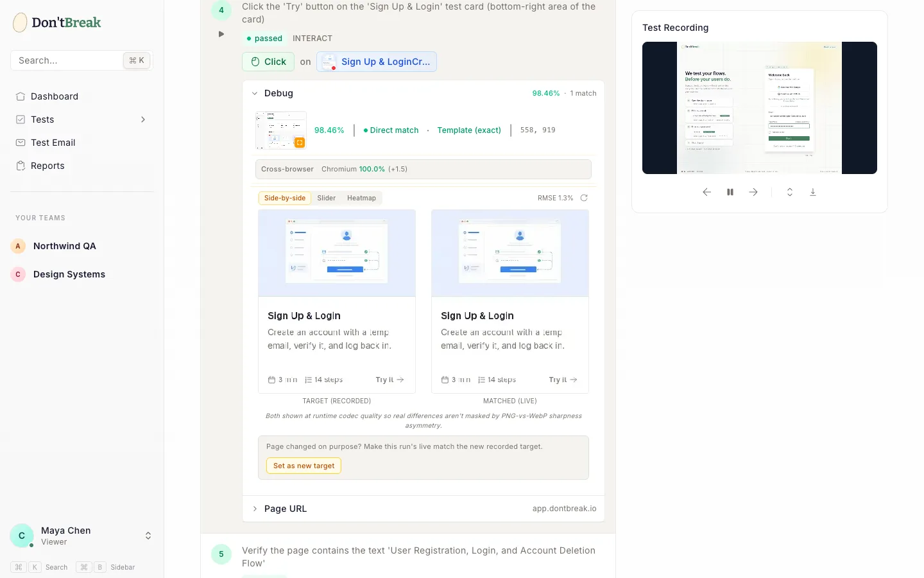Focus the Search input field
This screenshot has height=578, width=924.
tap(81, 60)
